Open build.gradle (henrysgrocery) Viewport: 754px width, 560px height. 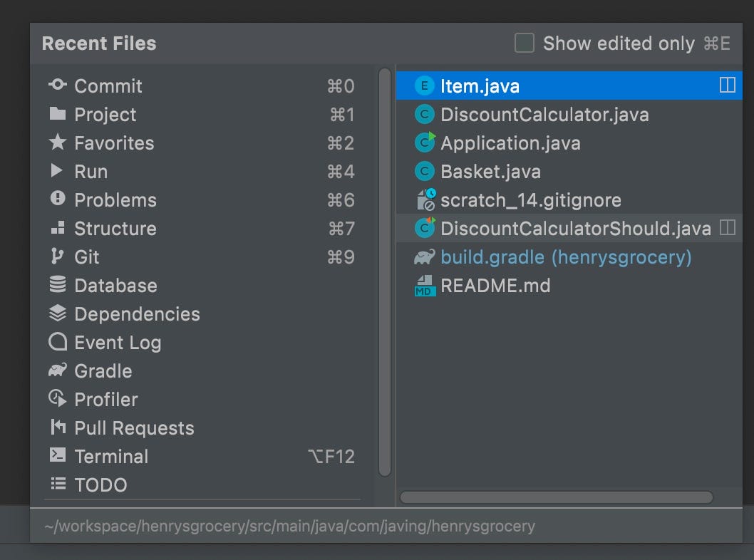[x=567, y=256]
